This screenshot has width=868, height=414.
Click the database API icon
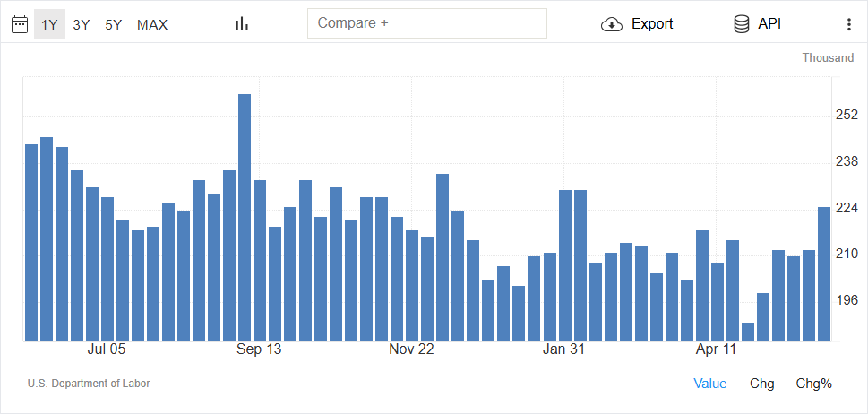[742, 24]
